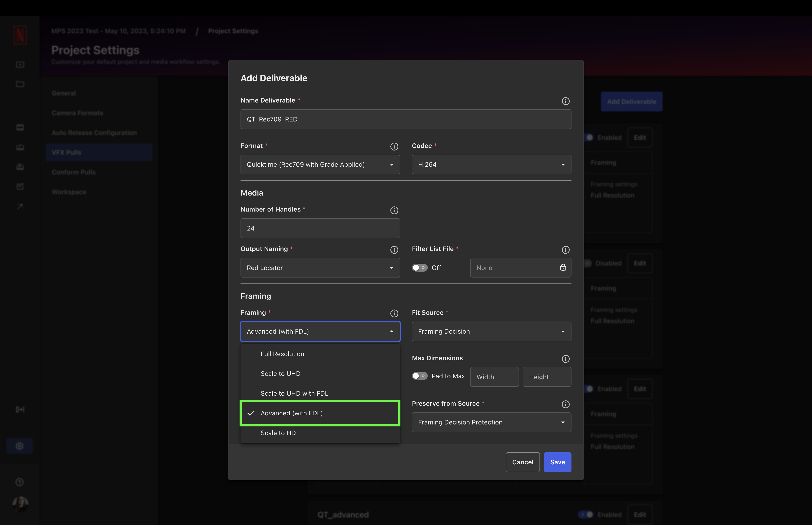Toggle the Filter List File switch
812x525 pixels.
(419, 268)
